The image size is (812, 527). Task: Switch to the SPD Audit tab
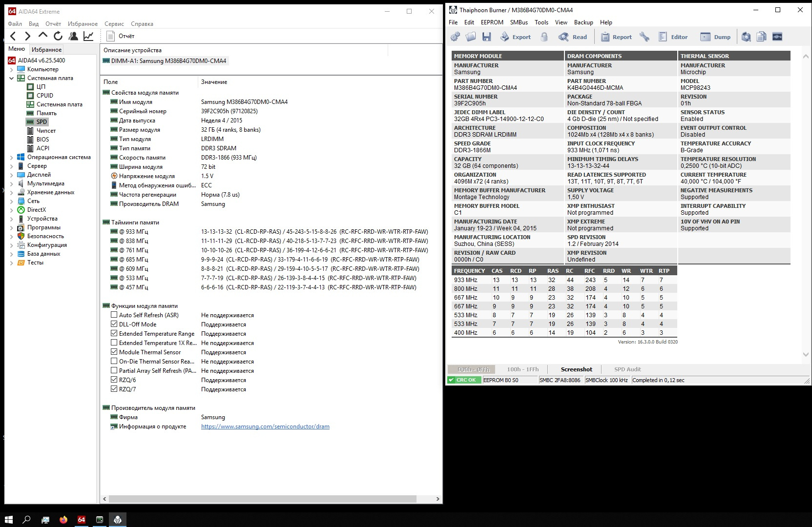627,369
